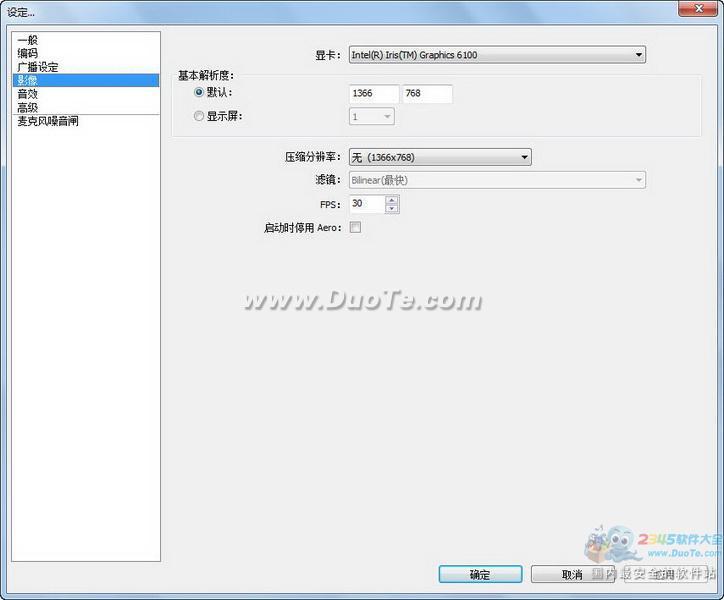The width and height of the screenshot is (724, 600).
Task: Select the 显示屏 radio button
Action: click(x=199, y=116)
